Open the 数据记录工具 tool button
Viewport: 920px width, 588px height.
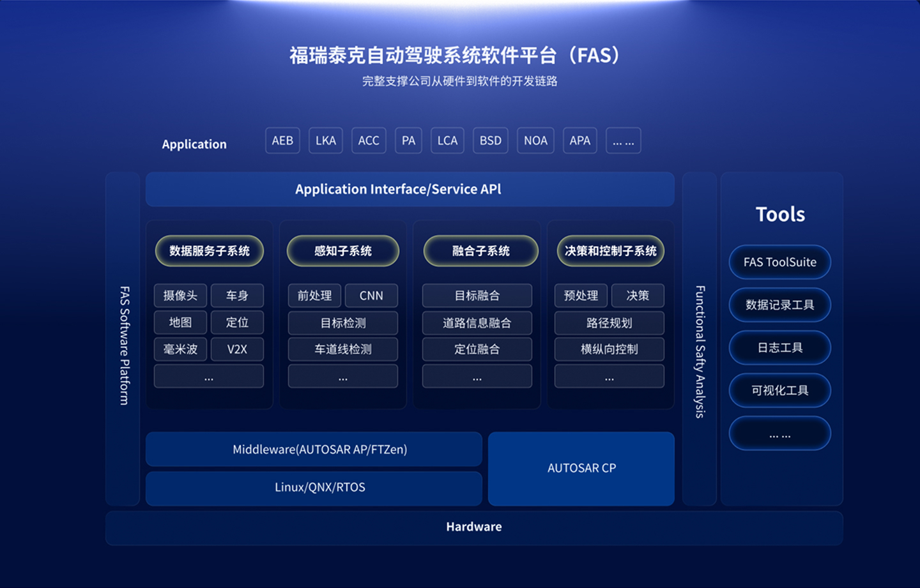[x=779, y=305]
